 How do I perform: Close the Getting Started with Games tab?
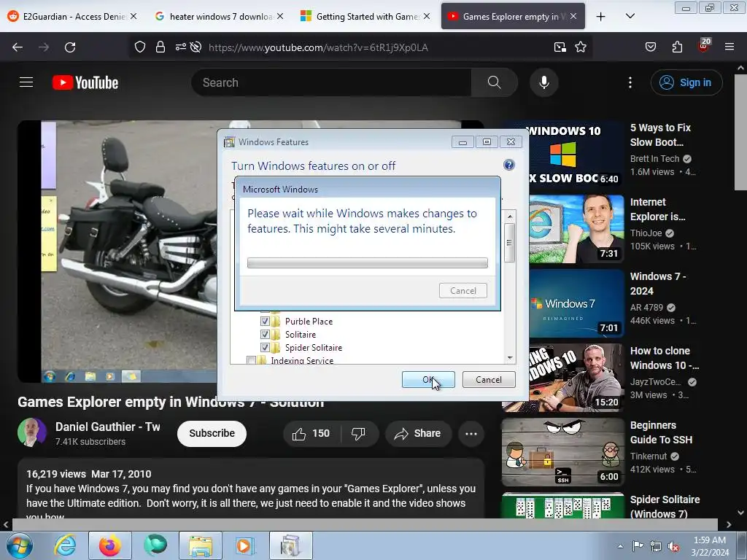pyautogui.click(x=427, y=16)
